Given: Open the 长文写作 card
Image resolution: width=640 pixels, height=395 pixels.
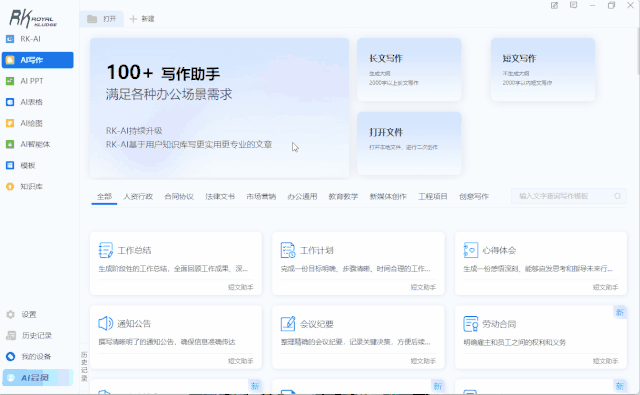Looking at the screenshot, I should click(x=409, y=69).
